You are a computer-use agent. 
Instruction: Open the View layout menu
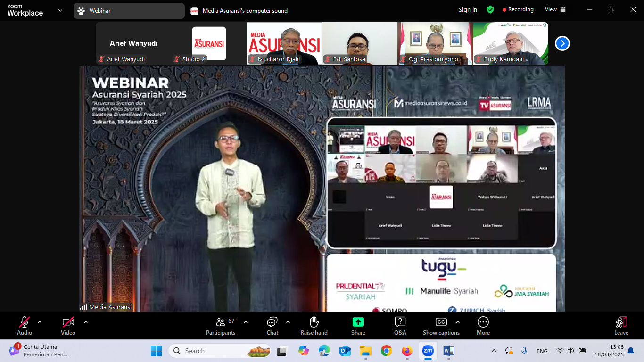tap(555, 9)
